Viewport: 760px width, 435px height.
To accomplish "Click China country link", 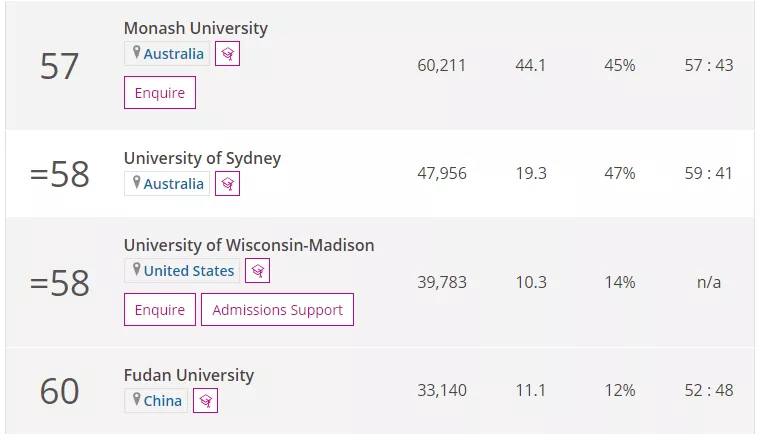I will click(163, 401).
